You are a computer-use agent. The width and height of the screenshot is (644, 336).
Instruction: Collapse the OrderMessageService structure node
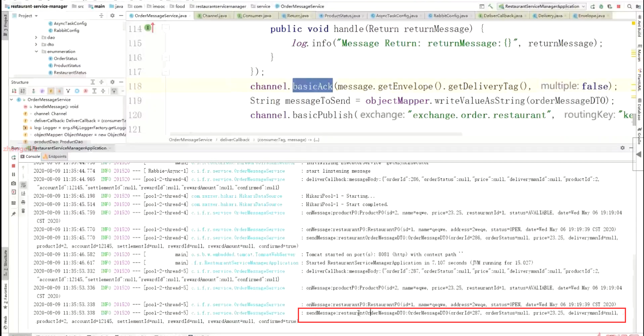tap(12, 99)
